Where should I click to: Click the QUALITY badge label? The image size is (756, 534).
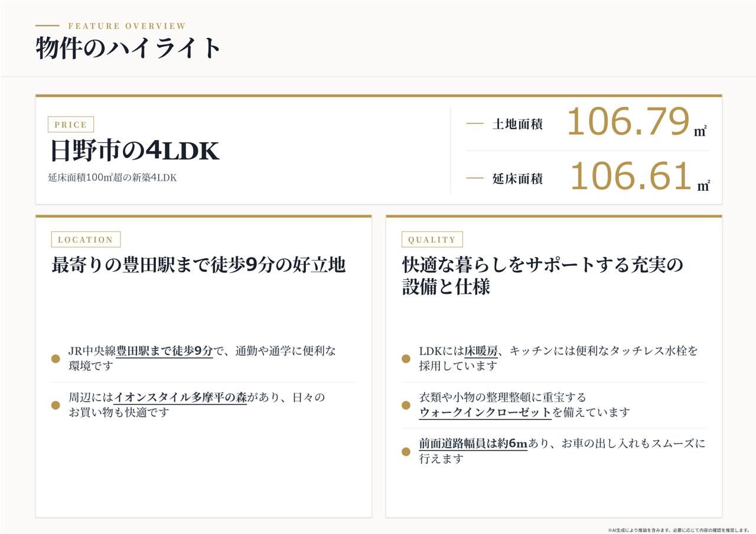coord(432,239)
